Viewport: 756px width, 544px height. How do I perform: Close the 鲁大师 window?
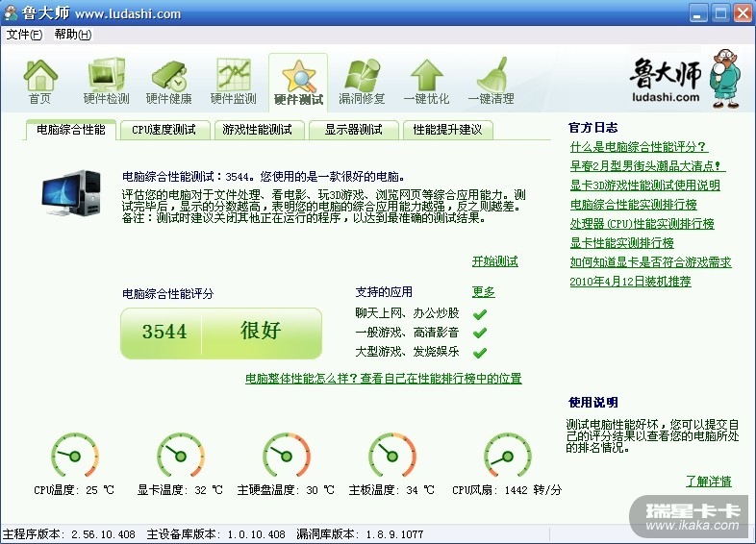(743, 13)
